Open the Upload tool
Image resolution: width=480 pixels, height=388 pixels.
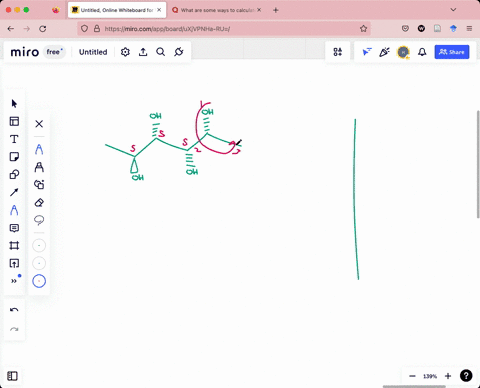click(14, 263)
